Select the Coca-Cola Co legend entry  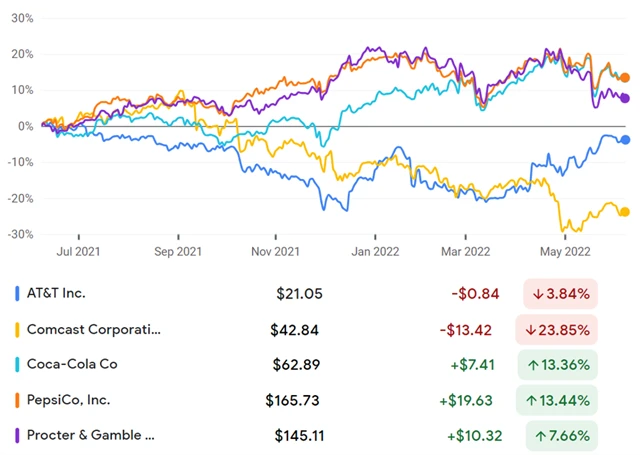click(74, 364)
